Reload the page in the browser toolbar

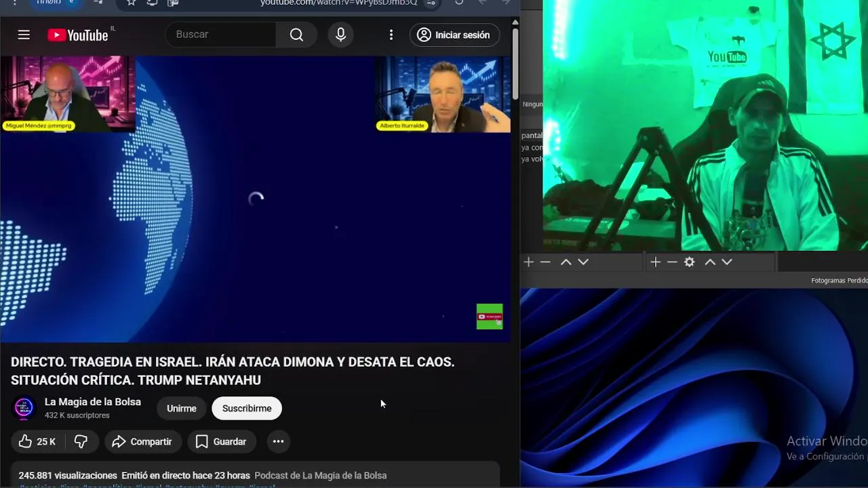coord(459,3)
